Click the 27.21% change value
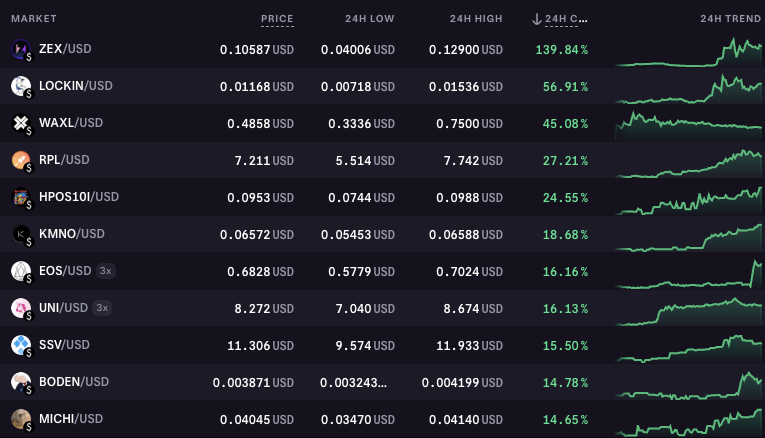 [565, 161]
